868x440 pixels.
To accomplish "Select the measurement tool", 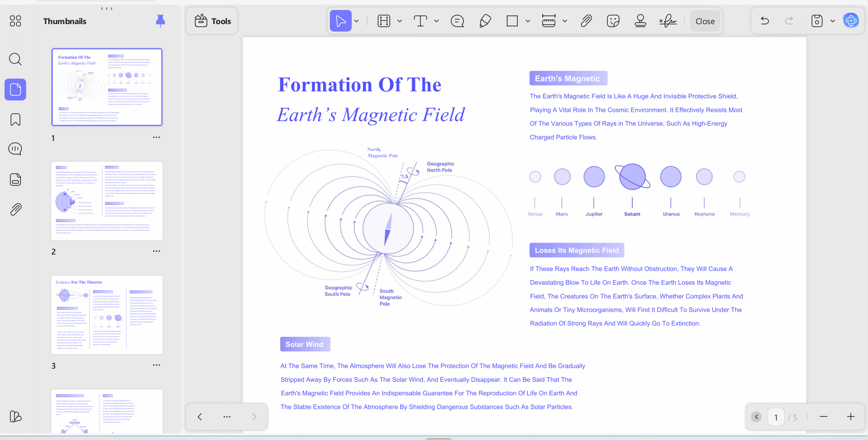I will (549, 21).
